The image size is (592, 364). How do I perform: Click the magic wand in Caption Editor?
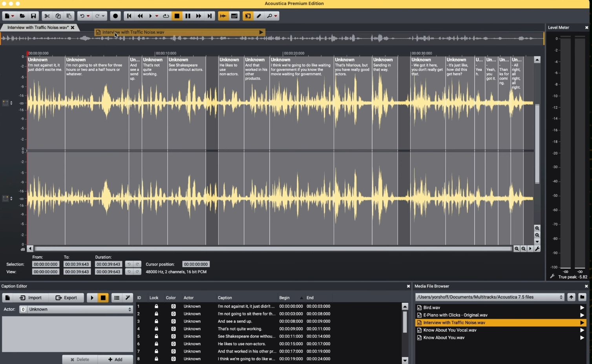pyautogui.click(x=128, y=298)
